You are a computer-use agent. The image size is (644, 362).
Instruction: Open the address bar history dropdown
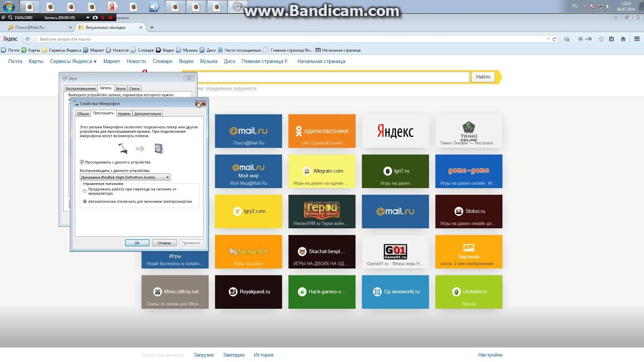pyautogui.click(x=548, y=39)
